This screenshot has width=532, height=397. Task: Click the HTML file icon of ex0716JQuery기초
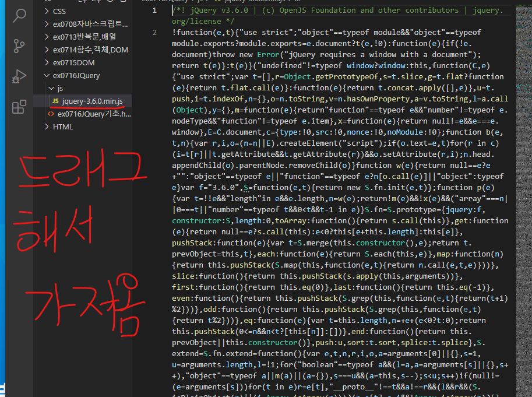click(x=51, y=114)
